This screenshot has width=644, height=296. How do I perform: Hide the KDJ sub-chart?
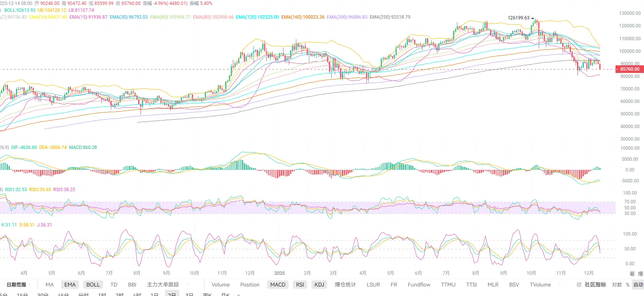pos(320,285)
